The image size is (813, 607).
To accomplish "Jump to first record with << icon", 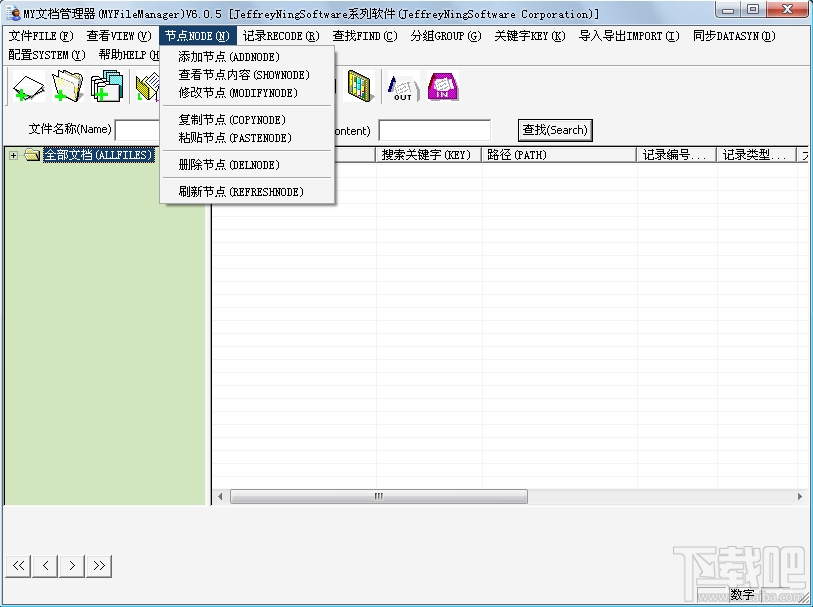I will (x=17, y=565).
